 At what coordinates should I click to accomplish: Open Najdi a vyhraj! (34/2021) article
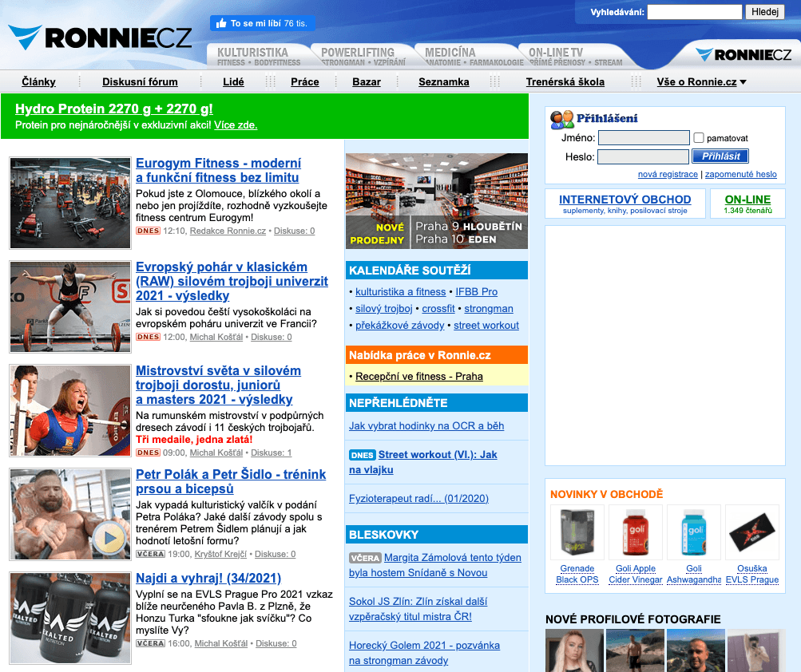208,578
